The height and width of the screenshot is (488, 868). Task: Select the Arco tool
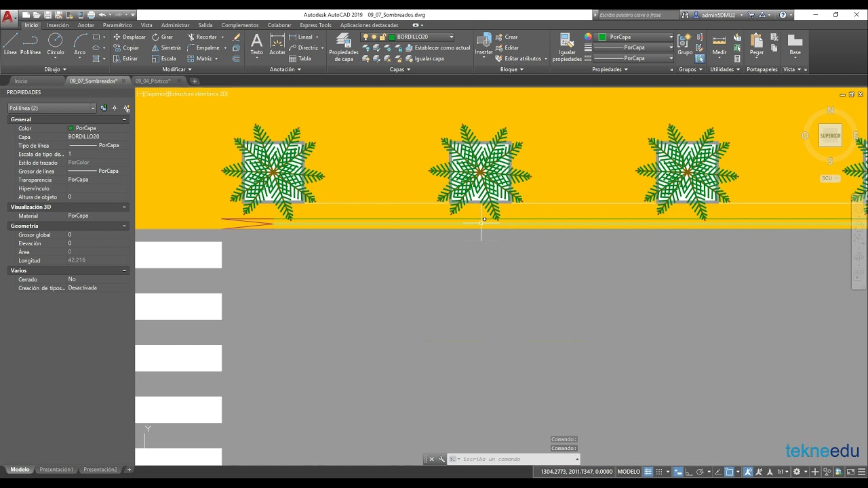pyautogui.click(x=80, y=45)
